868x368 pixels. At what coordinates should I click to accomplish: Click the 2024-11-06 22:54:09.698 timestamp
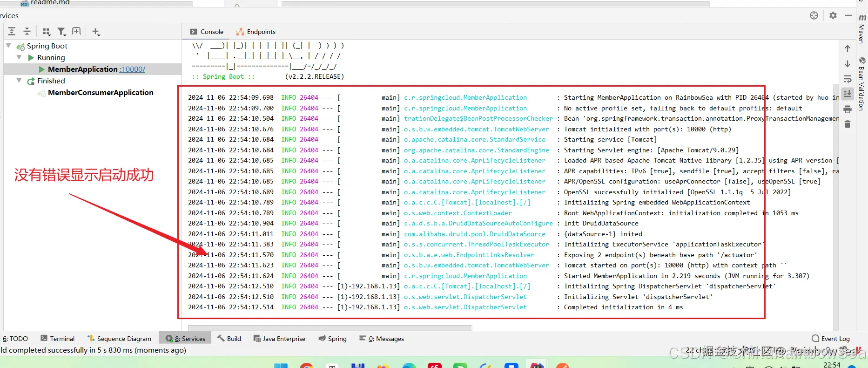[231, 97]
